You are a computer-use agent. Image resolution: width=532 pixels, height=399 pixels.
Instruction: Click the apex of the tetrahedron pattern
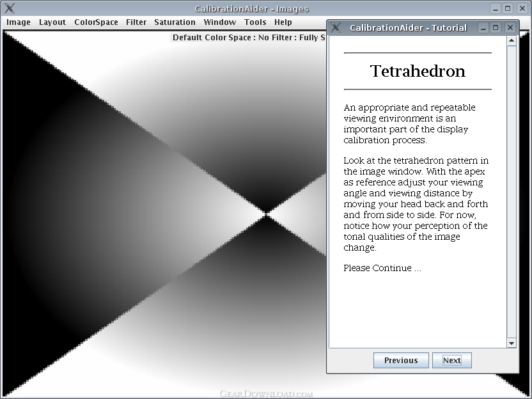(x=265, y=212)
